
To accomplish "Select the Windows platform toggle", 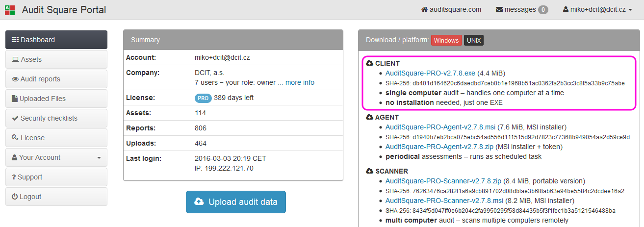I will [446, 40].
